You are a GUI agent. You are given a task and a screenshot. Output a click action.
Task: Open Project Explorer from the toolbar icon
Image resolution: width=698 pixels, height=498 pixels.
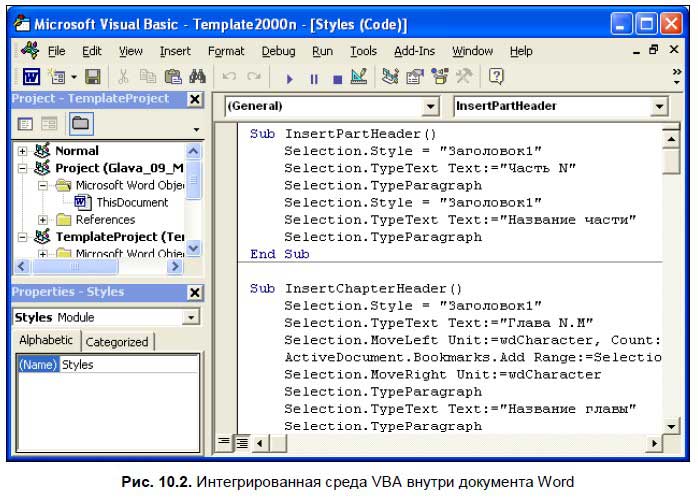point(390,77)
